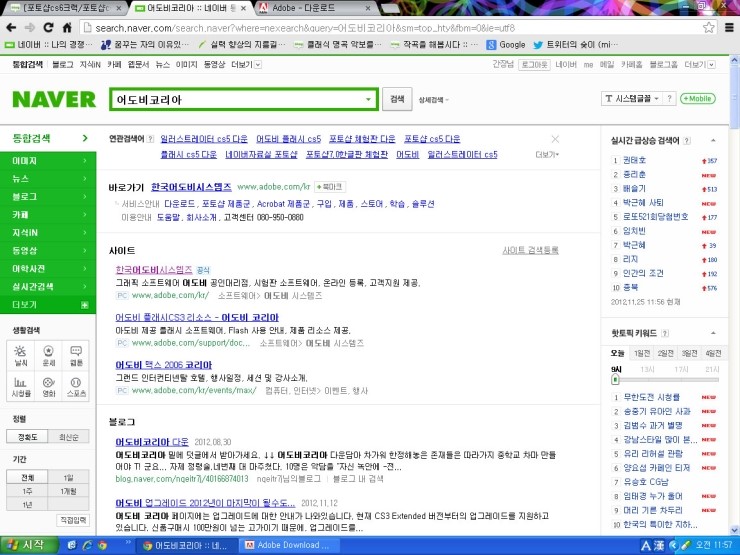The width and height of the screenshot is (740, 555).
Task: Expand 더보기 in the top search tabs
Action: 246,65
